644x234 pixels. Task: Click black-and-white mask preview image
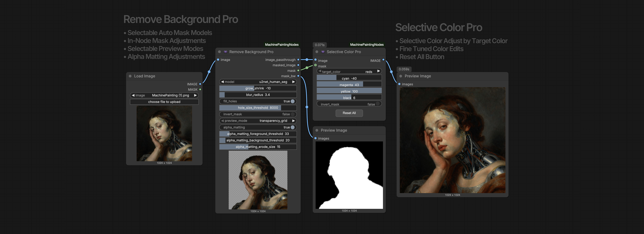coord(349,175)
